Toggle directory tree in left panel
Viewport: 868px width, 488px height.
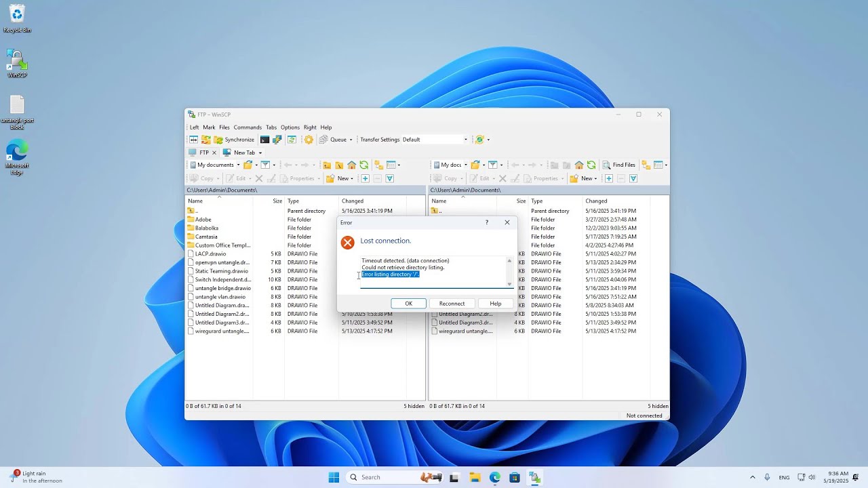378,165
